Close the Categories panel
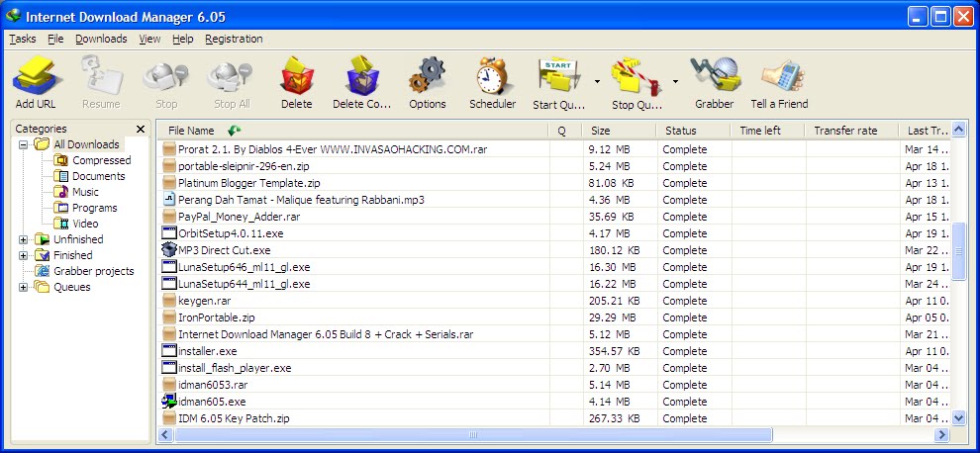Image resolution: width=980 pixels, height=453 pixels. tap(141, 129)
